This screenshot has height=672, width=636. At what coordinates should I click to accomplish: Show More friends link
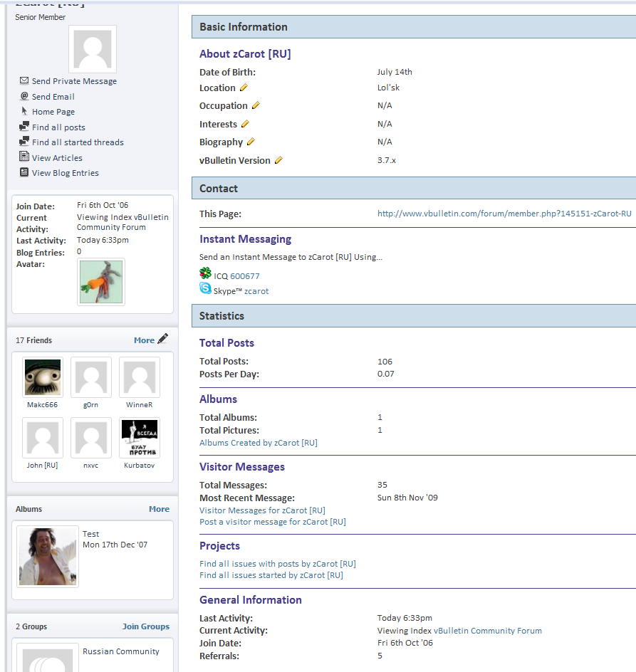point(144,340)
